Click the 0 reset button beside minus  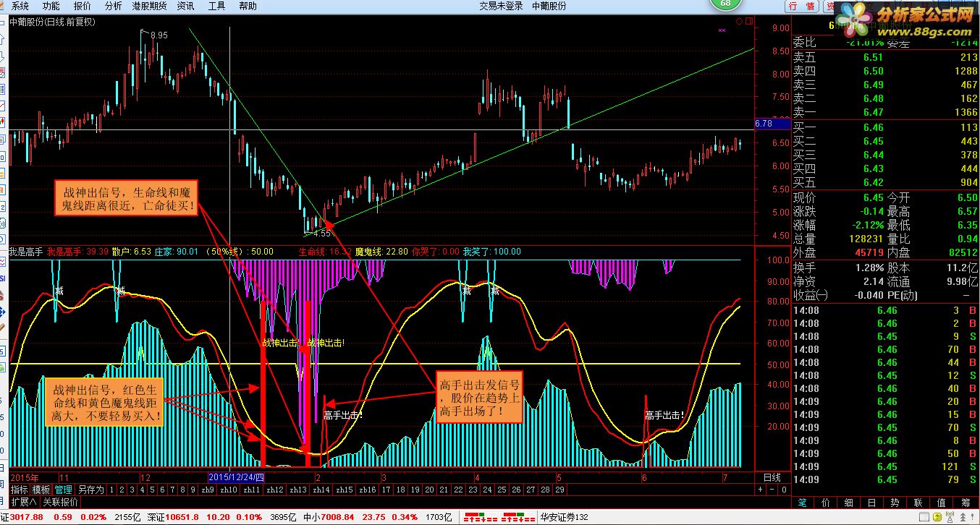tap(782, 490)
